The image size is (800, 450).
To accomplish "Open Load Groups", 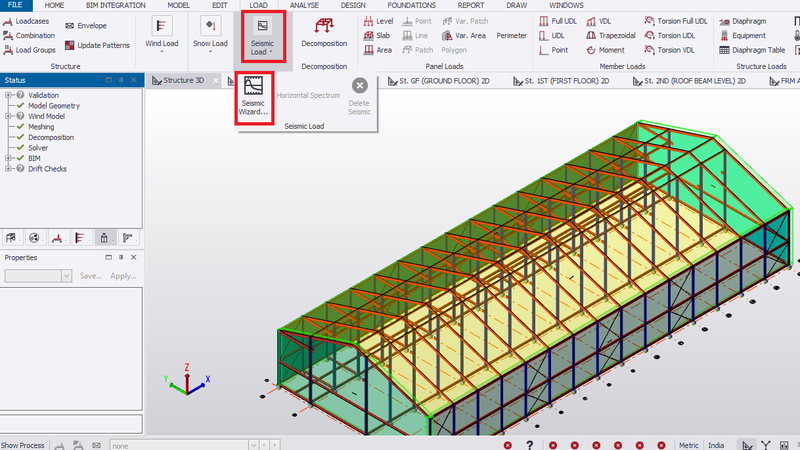I will pos(29,50).
